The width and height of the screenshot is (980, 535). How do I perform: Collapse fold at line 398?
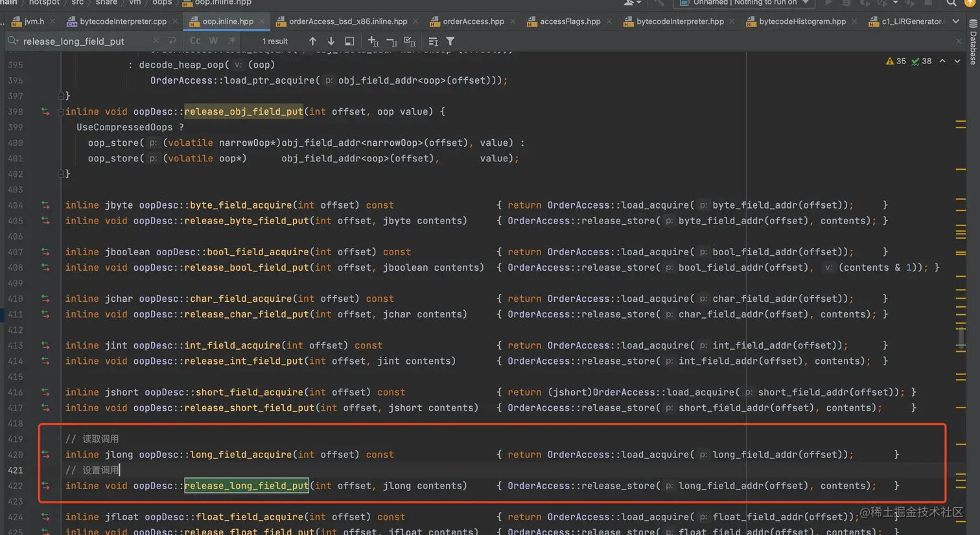60,111
